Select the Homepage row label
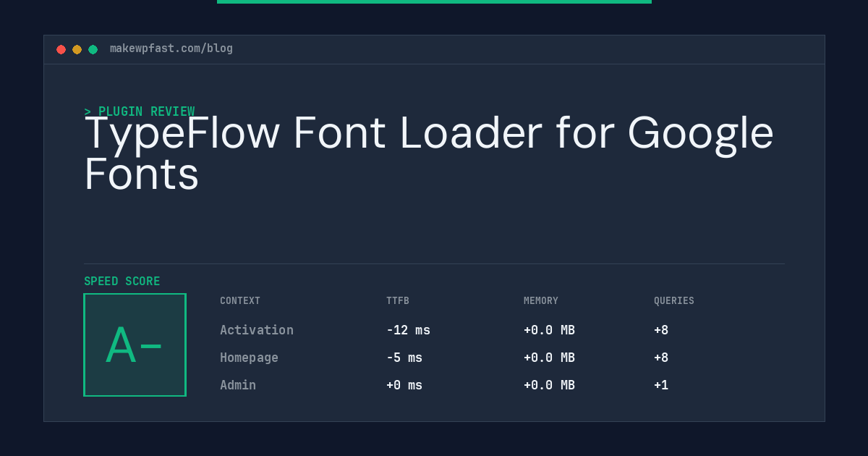 click(249, 358)
